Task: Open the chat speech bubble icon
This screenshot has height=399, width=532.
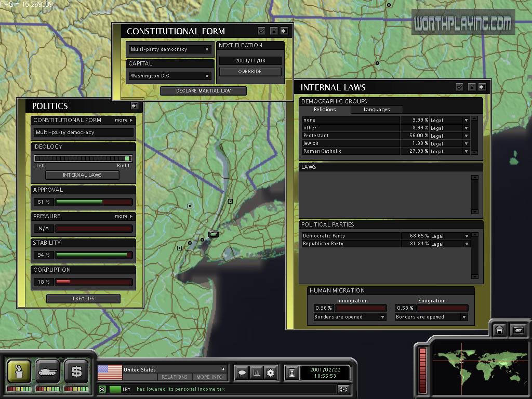Action: pyautogui.click(x=242, y=373)
